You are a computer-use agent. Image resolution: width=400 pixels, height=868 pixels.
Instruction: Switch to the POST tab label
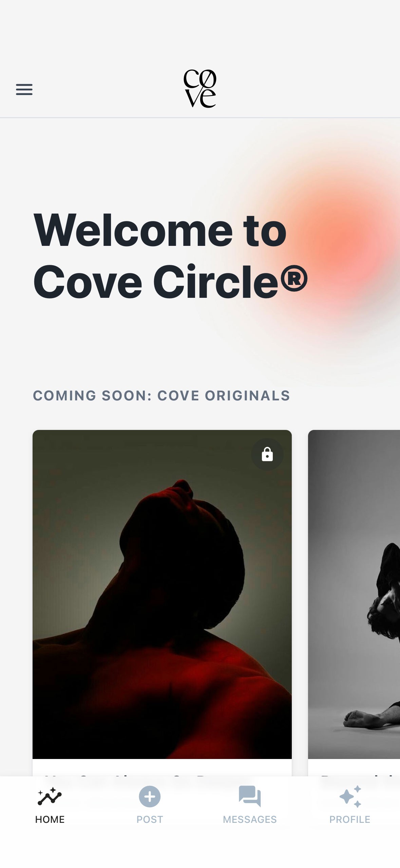[x=150, y=819]
